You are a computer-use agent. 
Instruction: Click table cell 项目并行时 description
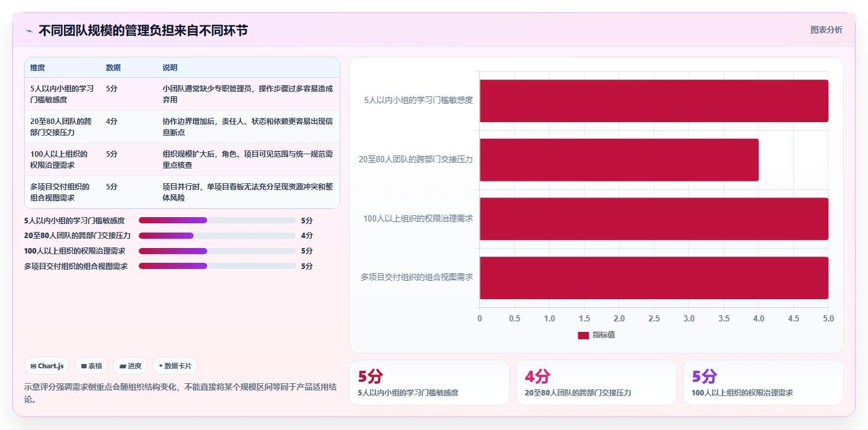click(248, 192)
